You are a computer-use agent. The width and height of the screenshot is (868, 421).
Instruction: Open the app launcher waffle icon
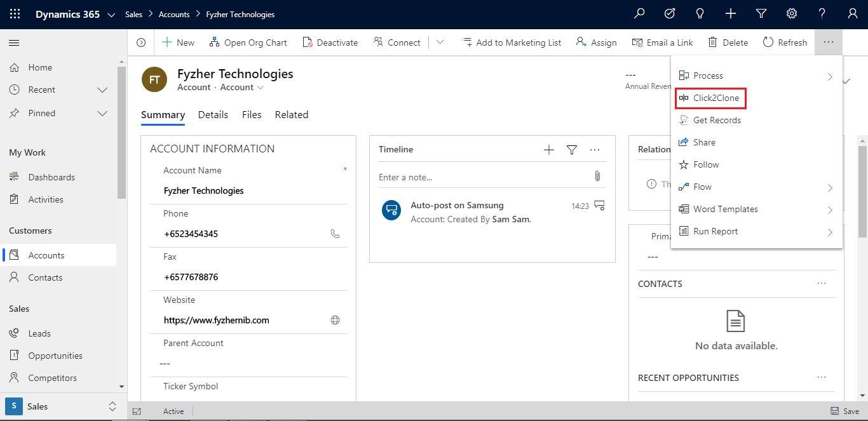15,14
